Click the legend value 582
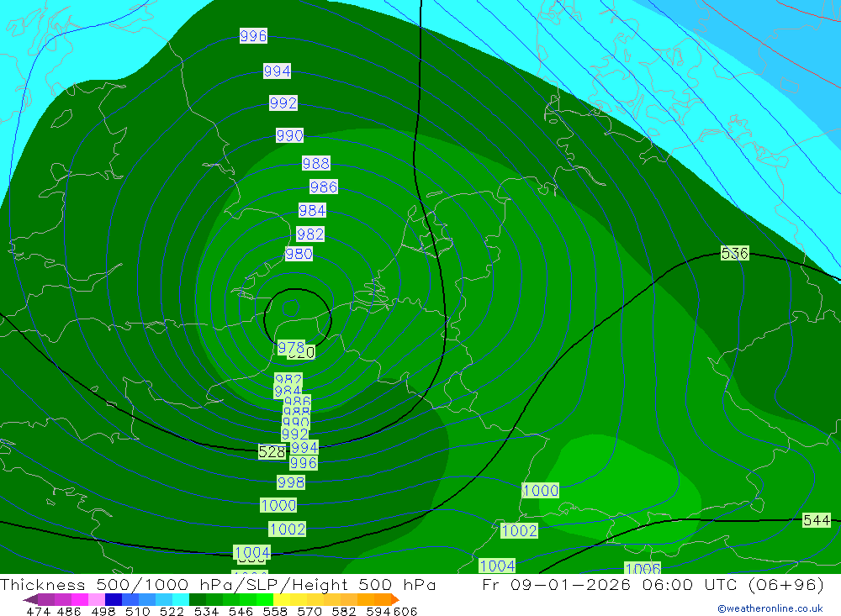Screen dimensions: 841x616 [344, 611]
